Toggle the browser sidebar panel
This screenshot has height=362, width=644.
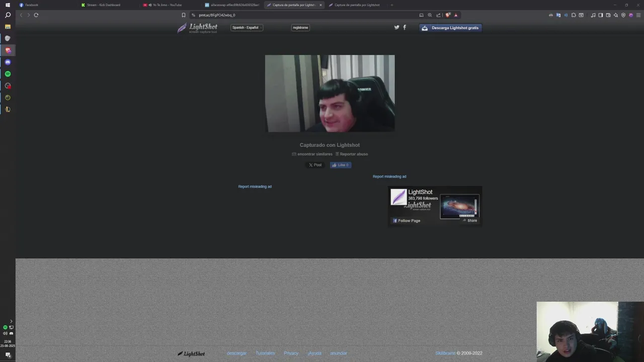click(x=601, y=15)
